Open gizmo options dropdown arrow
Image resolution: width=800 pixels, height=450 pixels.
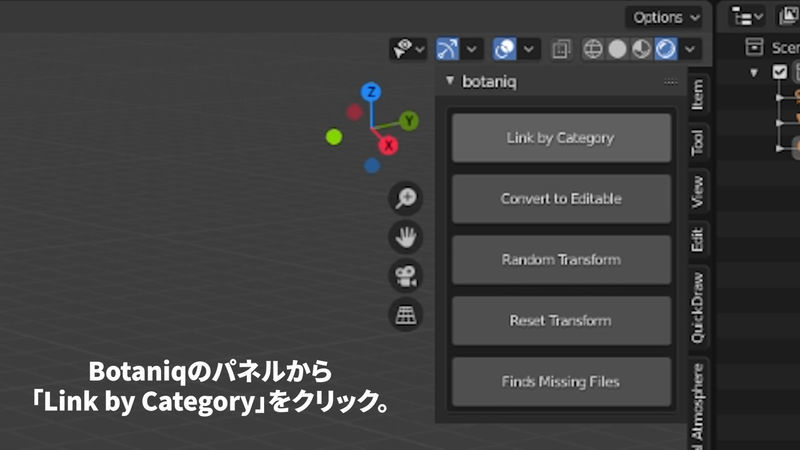coord(472,49)
